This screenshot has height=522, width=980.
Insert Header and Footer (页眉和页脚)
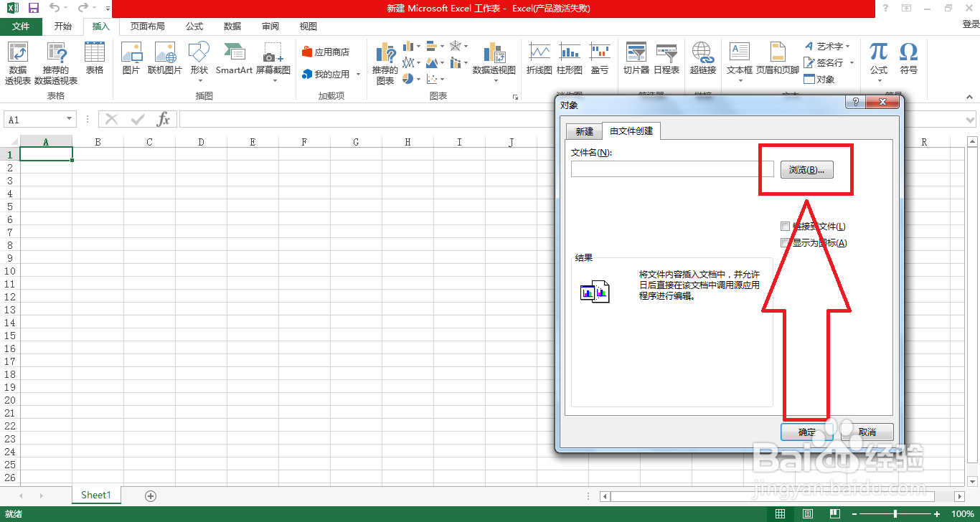tap(778, 59)
